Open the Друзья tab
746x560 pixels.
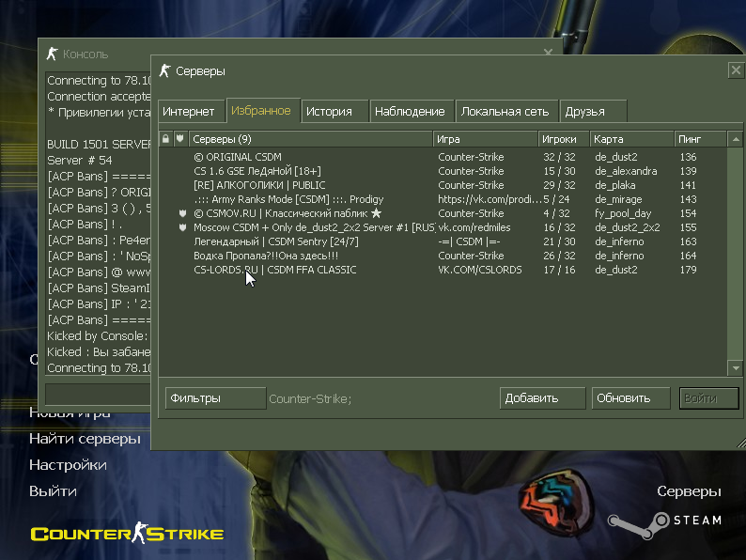pos(593,111)
